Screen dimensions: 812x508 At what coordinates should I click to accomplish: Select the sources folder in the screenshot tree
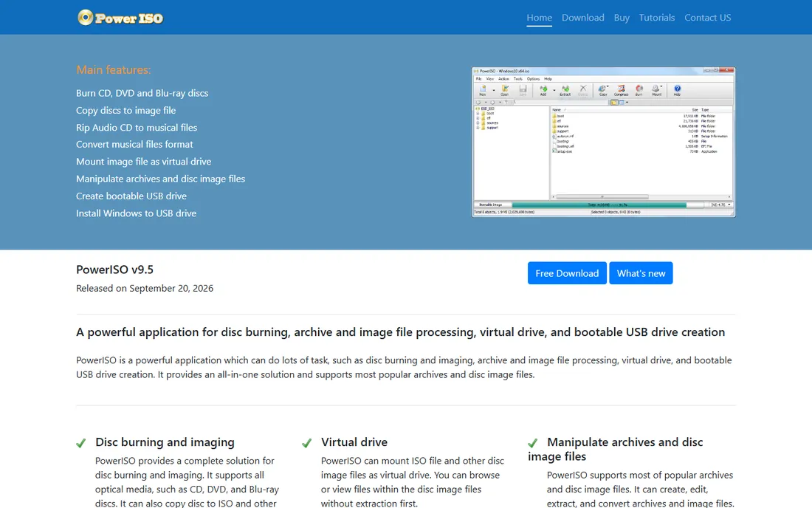[x=492, y=123]
